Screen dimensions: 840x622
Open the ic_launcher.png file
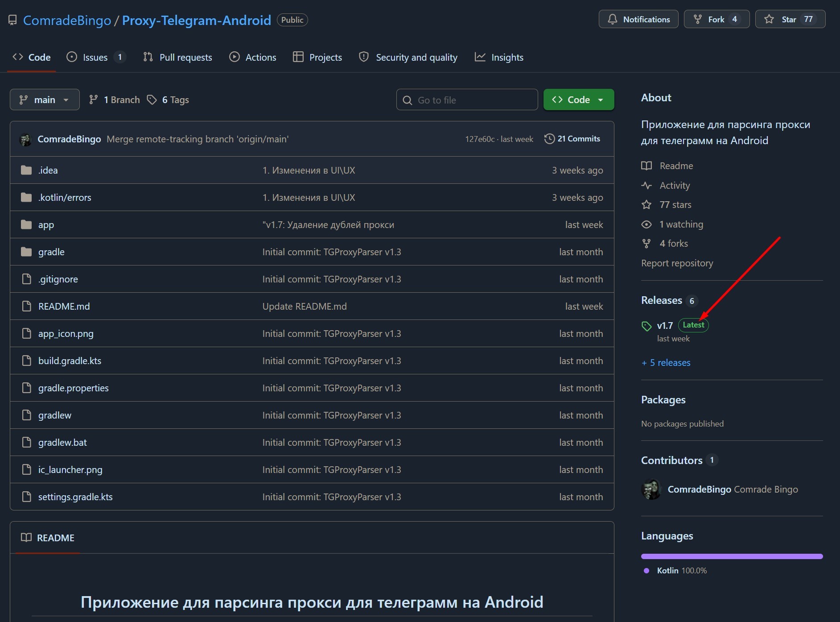pos(70,469)
